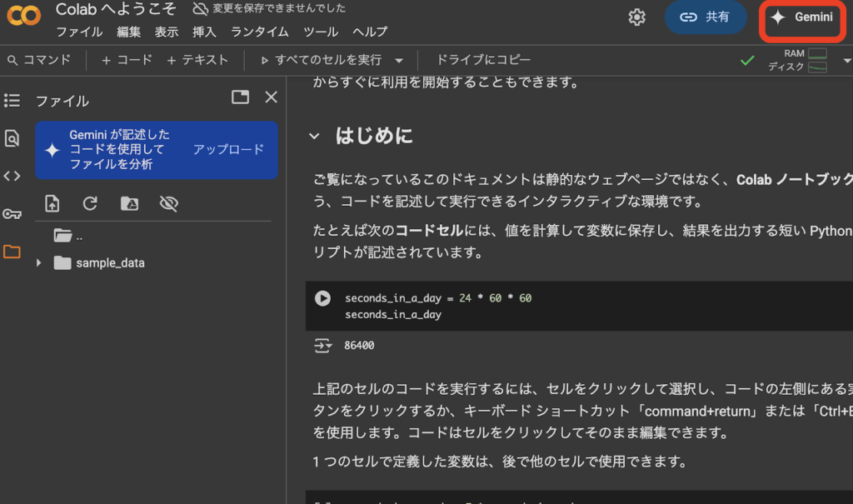Open the 編集 menu
Screen dimensions: 853x504
pos(128,32)
